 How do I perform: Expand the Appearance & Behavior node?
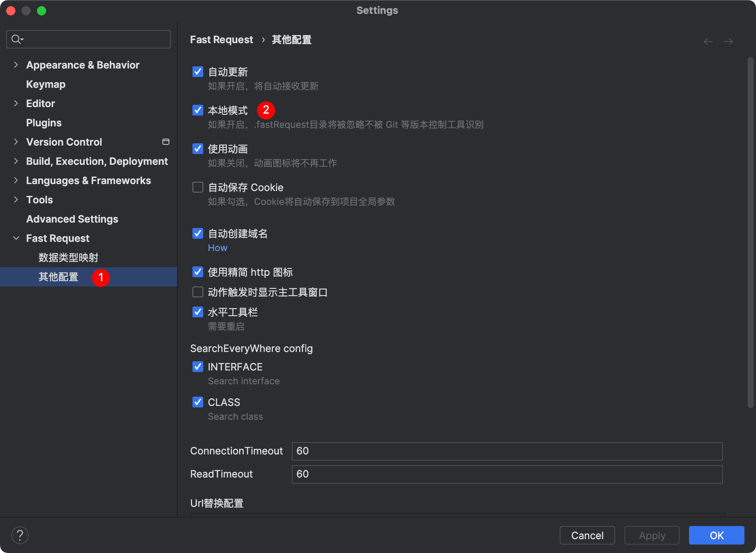pos(16,65)
